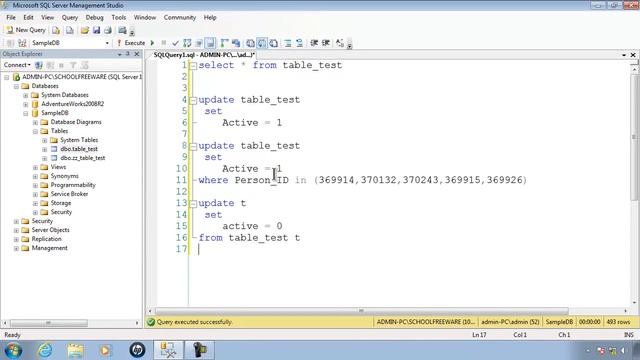Execute the query

click(131, 43)
